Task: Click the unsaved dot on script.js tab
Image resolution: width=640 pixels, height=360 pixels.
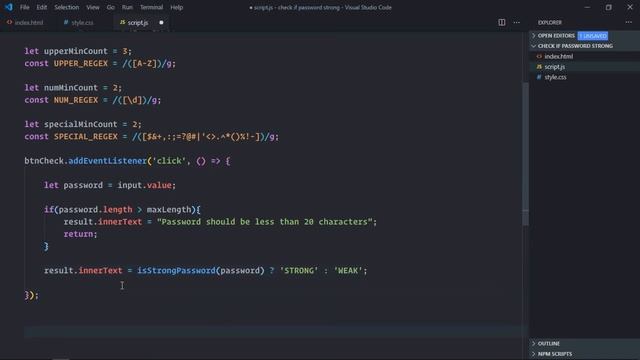Action: (161, 23)
